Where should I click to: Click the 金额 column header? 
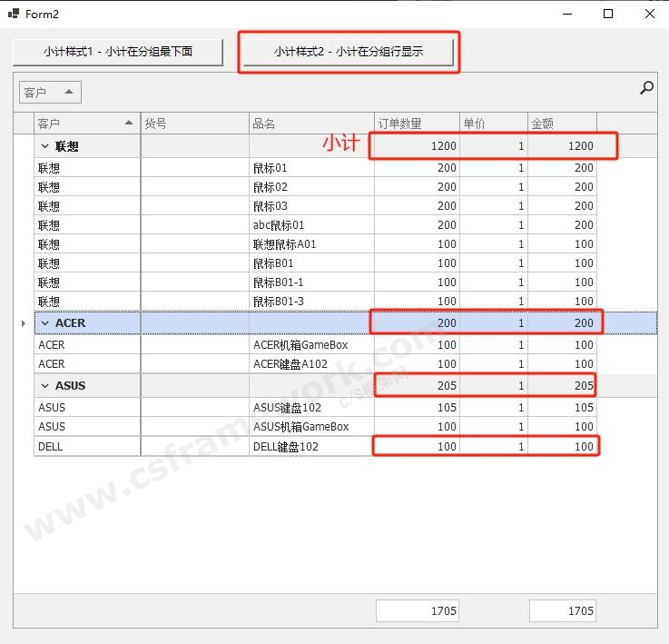[561, 124]
